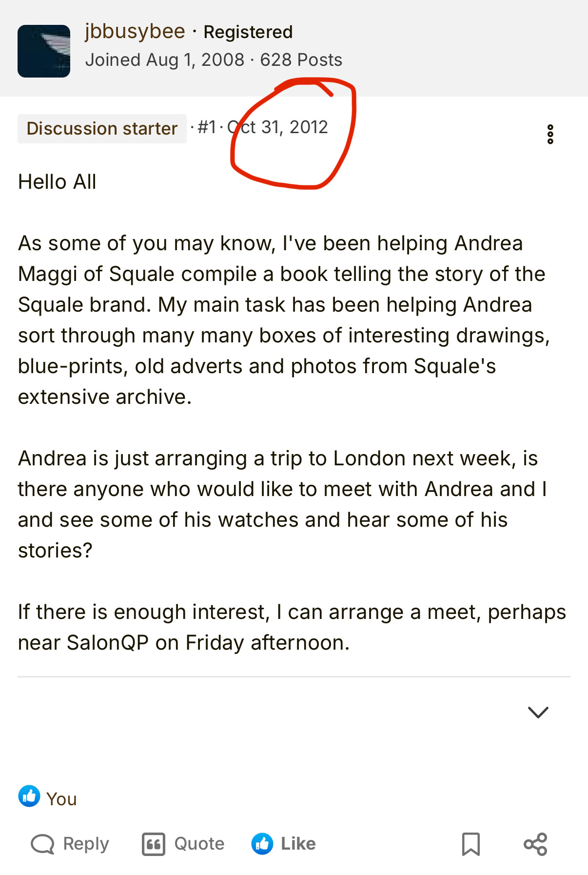The width and height of the screenshot is (588, 875).
Task: Click the Reply speech bubble icon
Action: [x=42, y=844]
